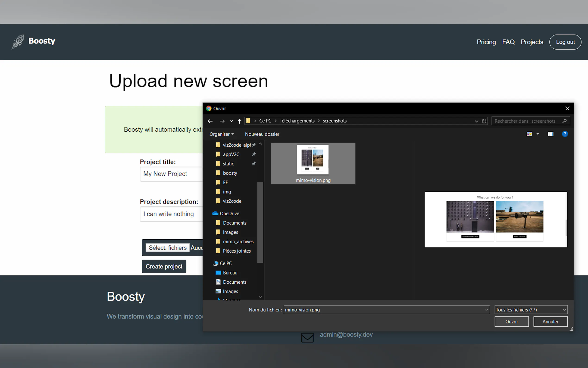Expand the Organiser menu
The height and width of the screenshot is (368, 588).
[x=222, y=134]
